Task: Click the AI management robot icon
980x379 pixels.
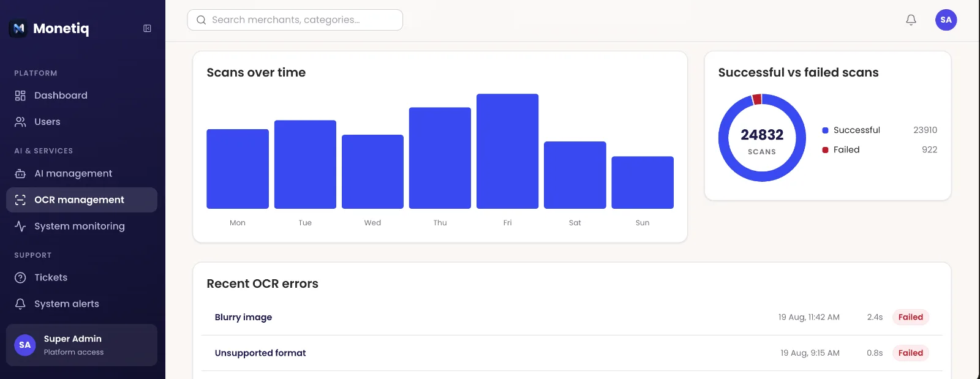Action: 20,174
